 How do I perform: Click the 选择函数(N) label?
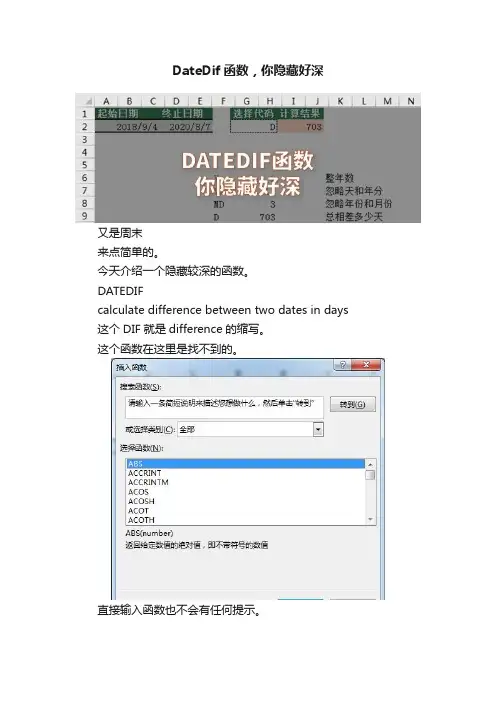tap(141, 448)
